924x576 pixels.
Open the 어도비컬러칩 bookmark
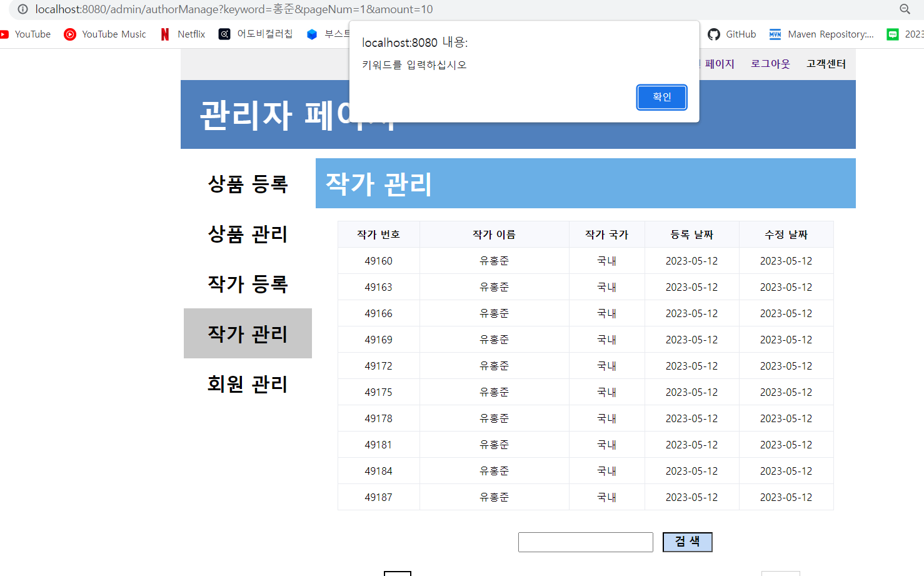256,34
